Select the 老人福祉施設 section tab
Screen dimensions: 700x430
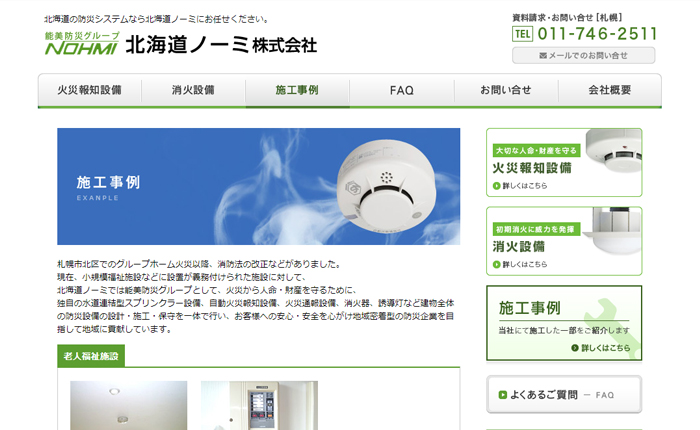tap(91, 356)
